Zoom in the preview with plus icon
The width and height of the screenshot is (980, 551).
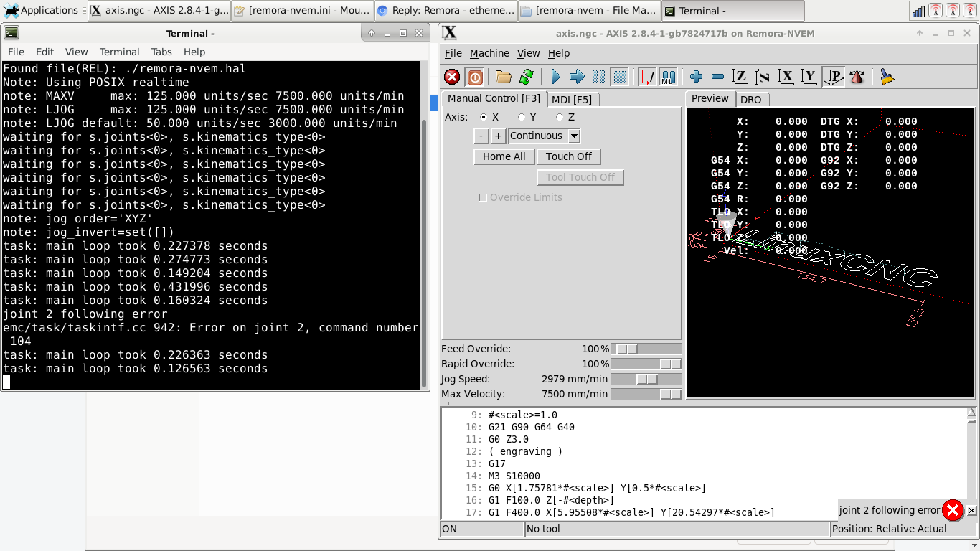pyautogui.click(x=696, y=77)
